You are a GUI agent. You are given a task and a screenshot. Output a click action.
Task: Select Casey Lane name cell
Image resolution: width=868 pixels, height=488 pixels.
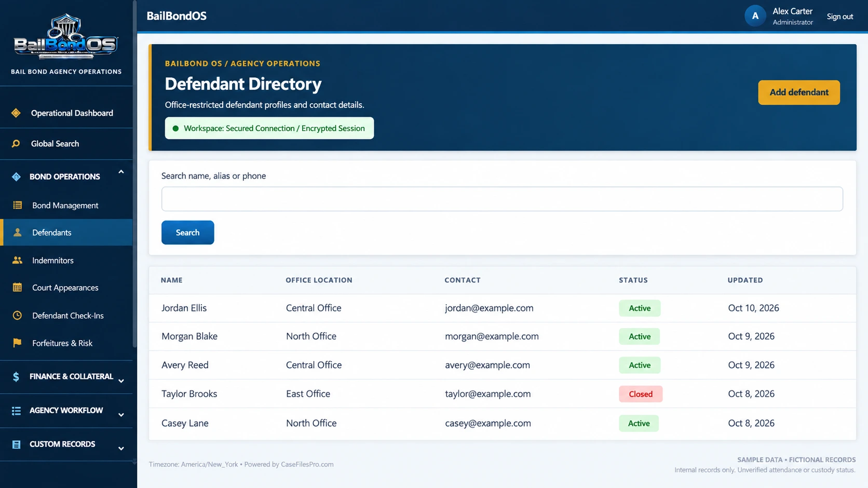pos(185,423)
